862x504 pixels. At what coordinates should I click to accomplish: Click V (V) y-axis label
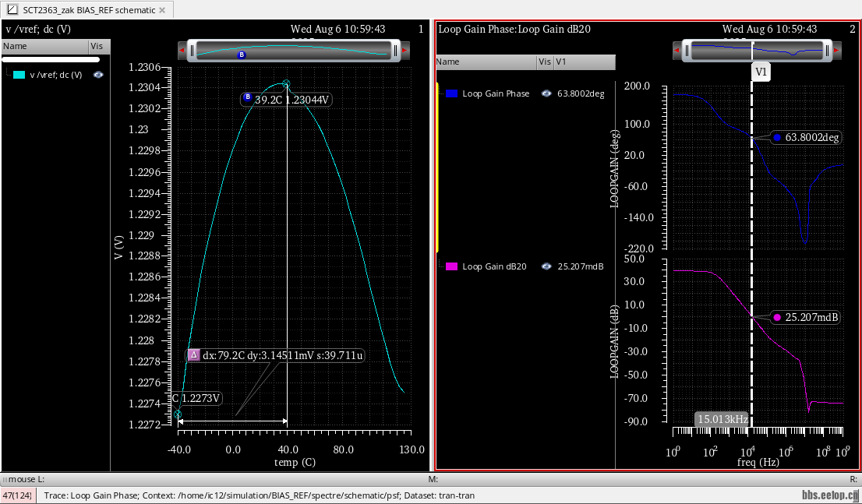118,248
